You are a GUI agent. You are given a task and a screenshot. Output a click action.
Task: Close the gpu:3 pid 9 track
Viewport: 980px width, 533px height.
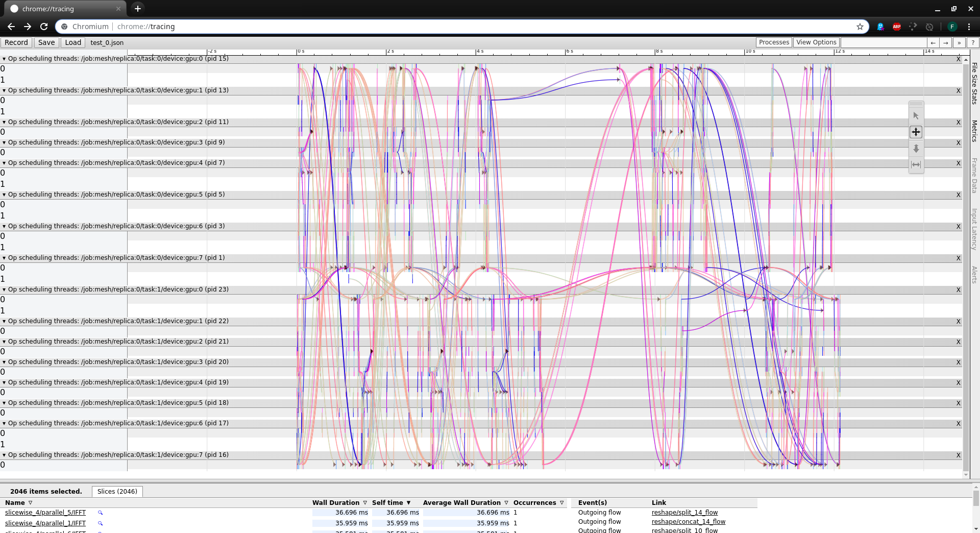click(x=959, y=143)
